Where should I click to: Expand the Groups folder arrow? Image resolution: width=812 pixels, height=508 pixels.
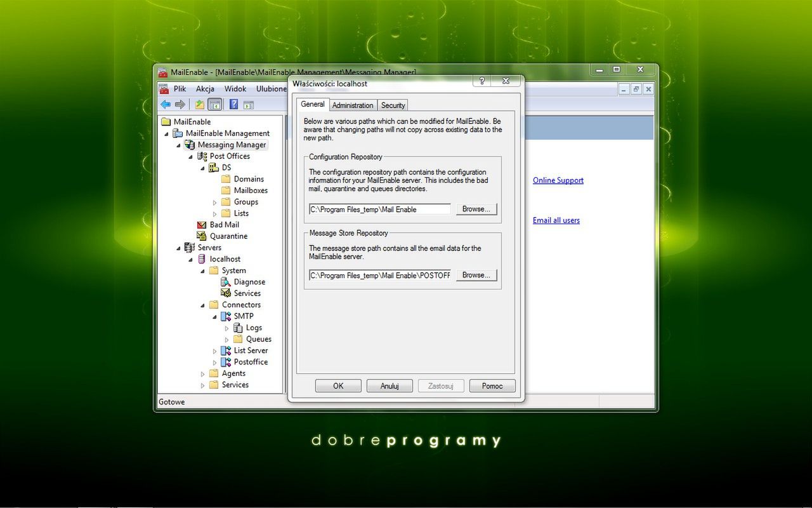(x=215, y=202)
